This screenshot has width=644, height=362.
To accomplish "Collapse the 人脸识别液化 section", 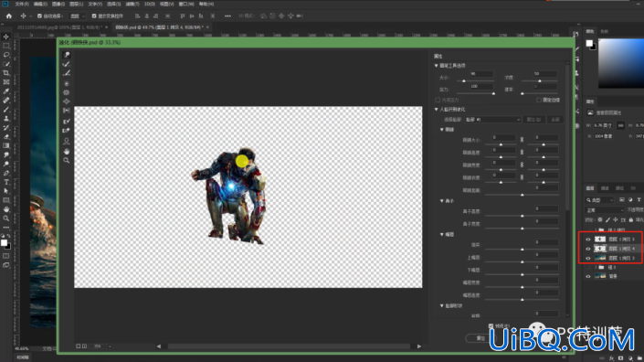I will click(x=436, y=110).
